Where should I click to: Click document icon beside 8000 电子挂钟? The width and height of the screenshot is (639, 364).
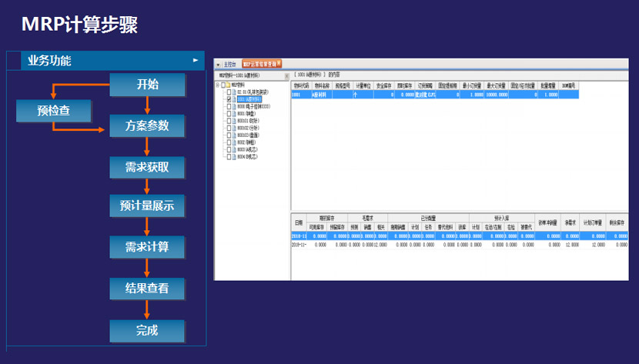click(x=234, y=106)
